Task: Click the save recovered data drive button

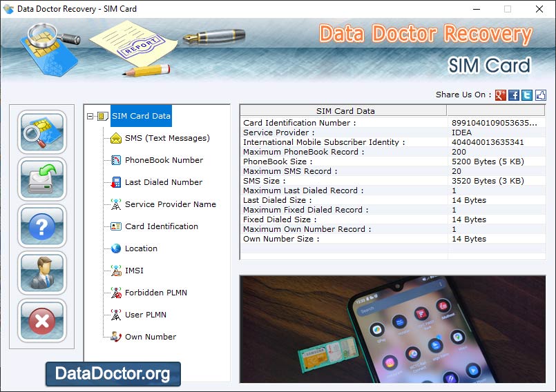Action: [x=42, y=179]
